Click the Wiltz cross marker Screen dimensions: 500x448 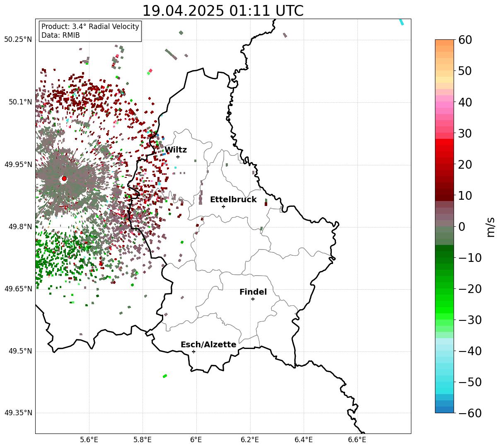click(178, 157)
